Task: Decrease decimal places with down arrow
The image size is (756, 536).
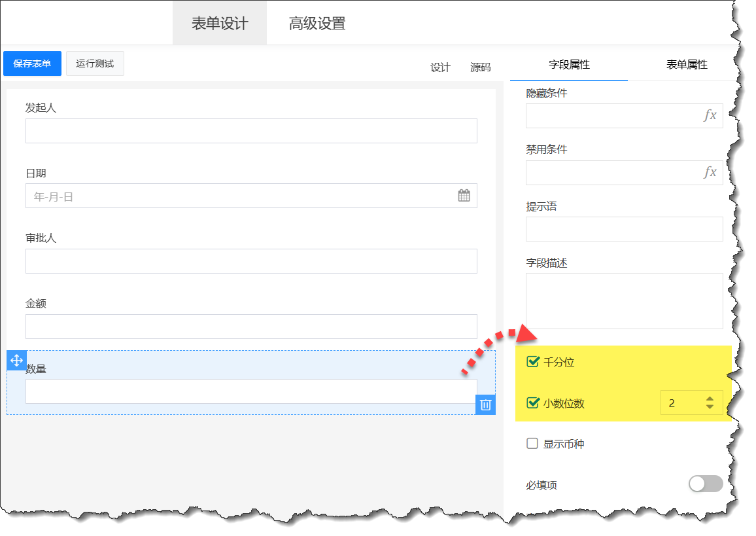Action: (710, 407)
